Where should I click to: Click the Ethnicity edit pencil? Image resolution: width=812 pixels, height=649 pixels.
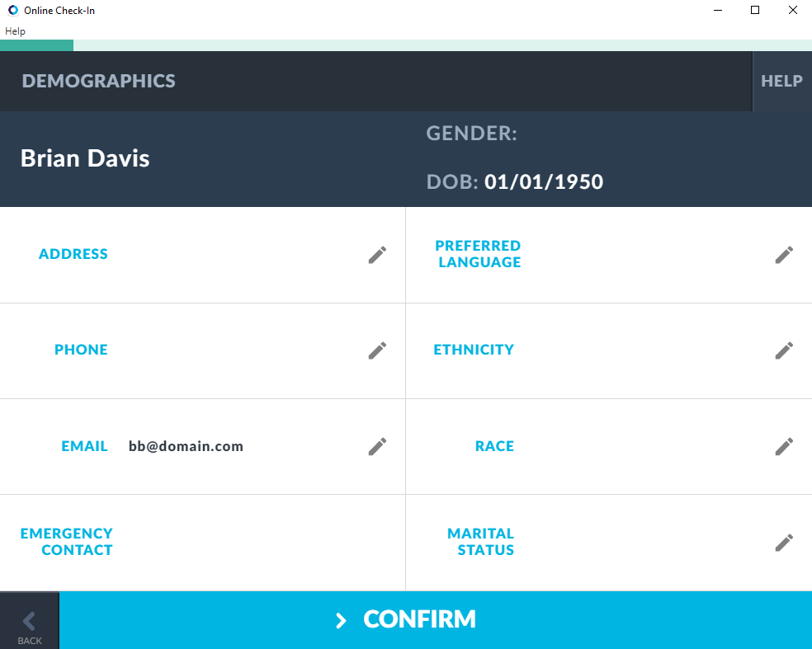click(784, 350)
